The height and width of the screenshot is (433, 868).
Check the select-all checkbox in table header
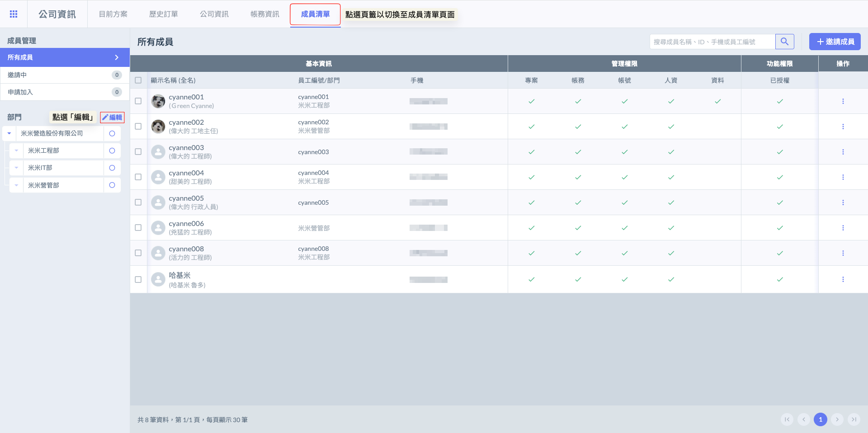(x=138, y=80)
